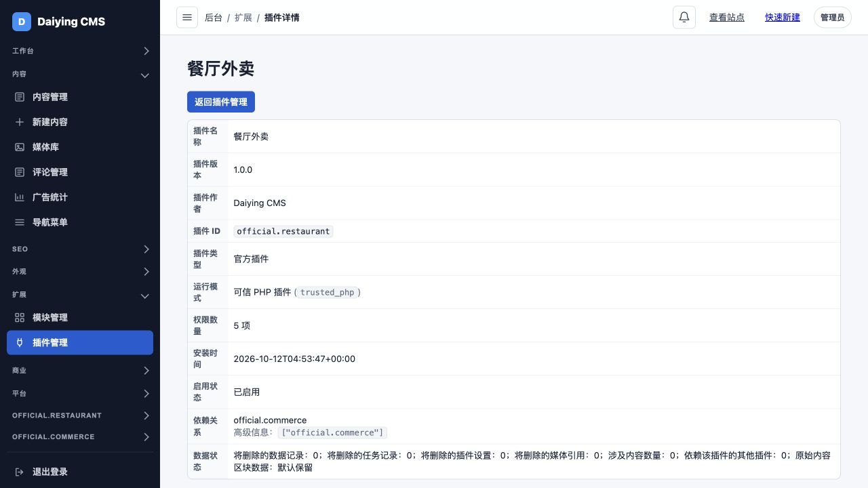
Task: Click the 评论管理 sidebar icon
Action: pos(20,172)
